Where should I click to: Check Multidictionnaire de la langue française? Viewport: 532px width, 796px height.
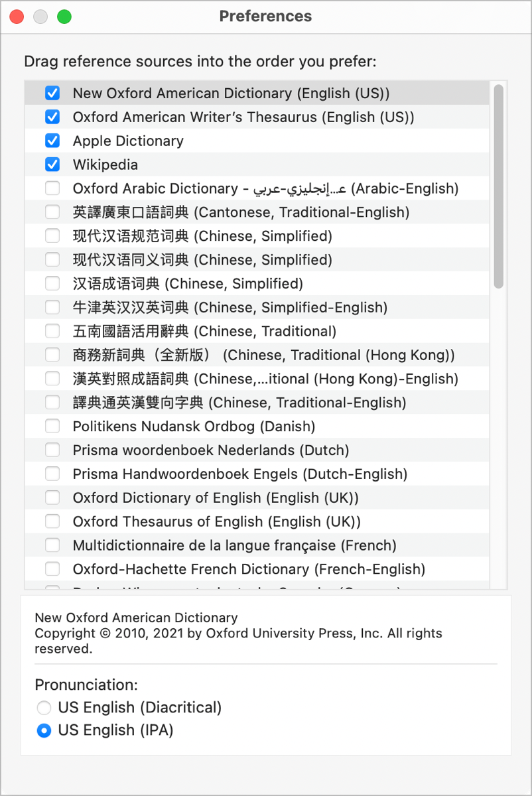(52, 545)
